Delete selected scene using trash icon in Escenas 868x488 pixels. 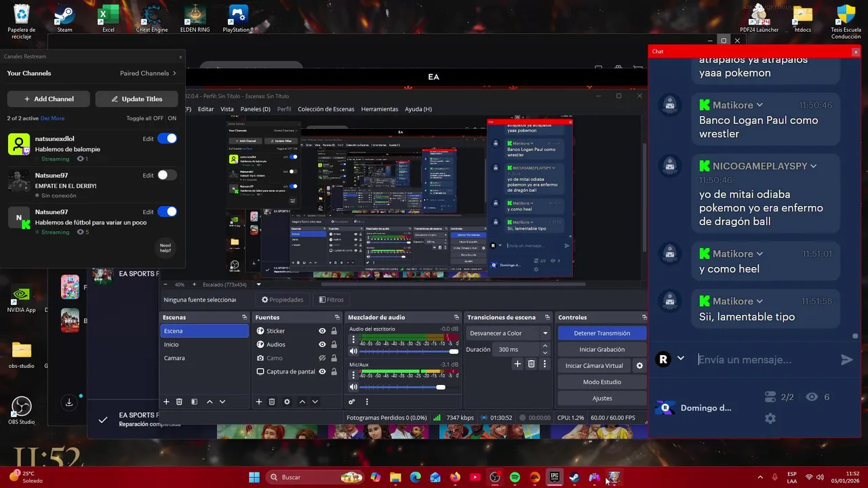pos(179,402)
